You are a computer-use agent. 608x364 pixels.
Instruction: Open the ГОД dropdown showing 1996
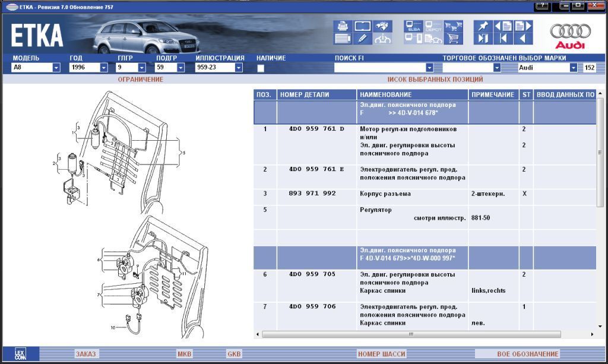[x=103, y=68]
